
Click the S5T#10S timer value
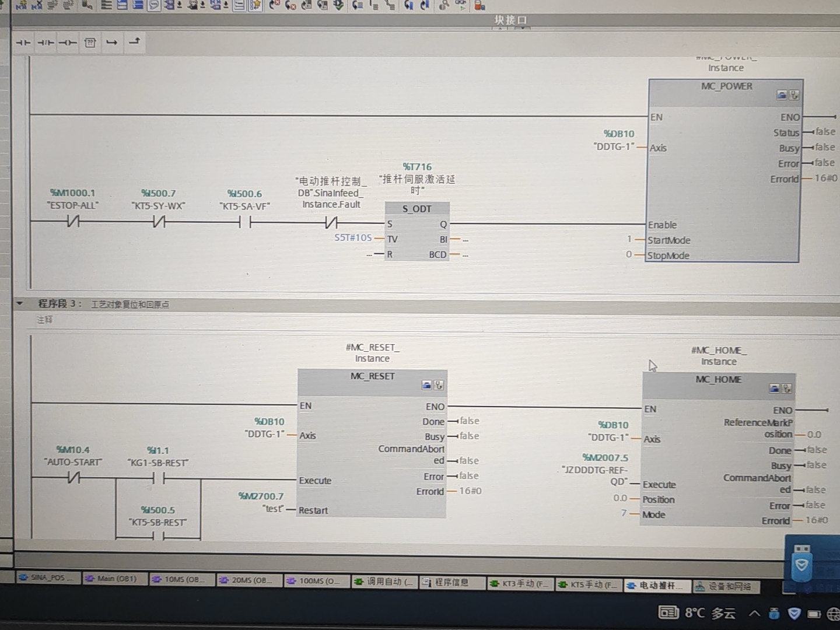(353, 237)
